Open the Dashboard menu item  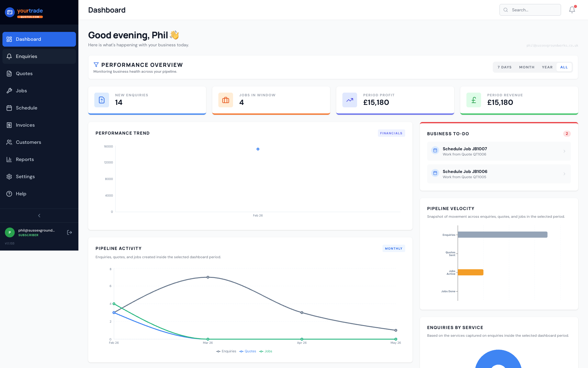click(39, 39)
